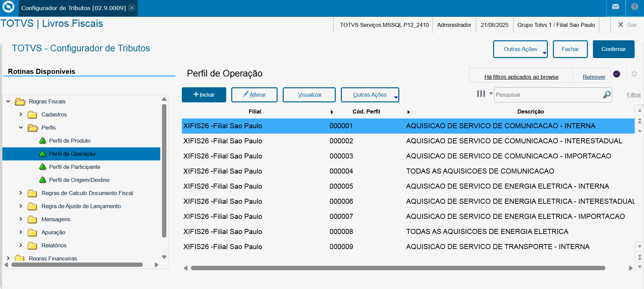This screenshot has height=289, width=644.
Task: Click the Administrador user label
Action: 454,25
